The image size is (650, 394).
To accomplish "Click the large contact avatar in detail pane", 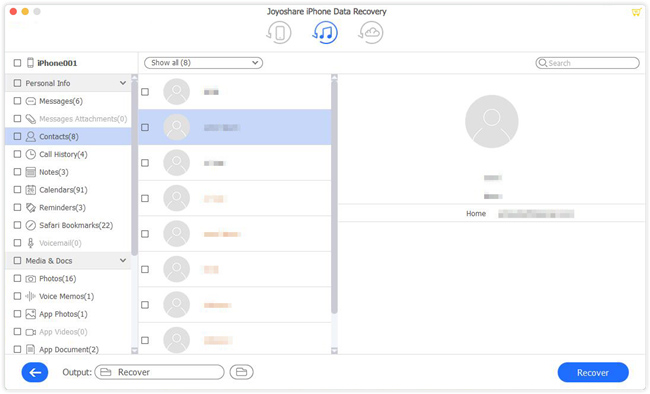I will click(x=492, y=122).
